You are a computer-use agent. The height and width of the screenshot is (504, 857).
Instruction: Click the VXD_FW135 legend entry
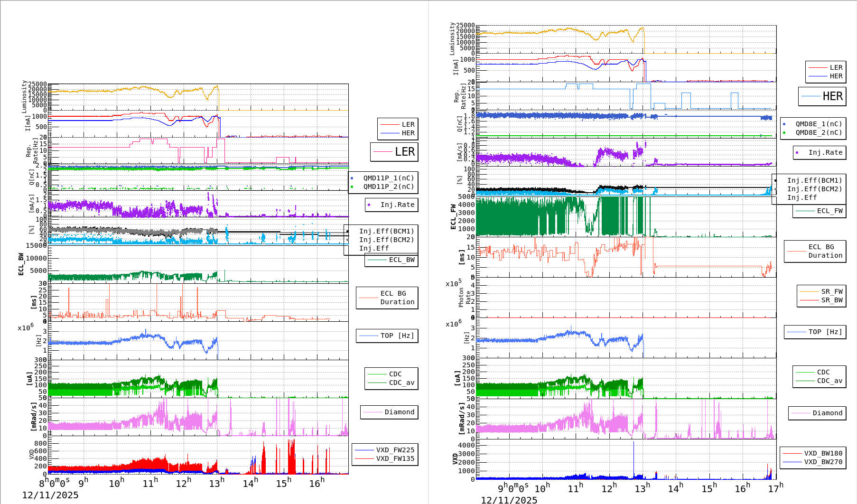[x=395, y=458]
